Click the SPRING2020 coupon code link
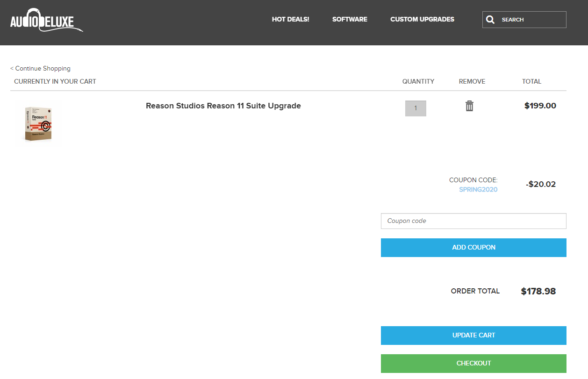The image size is (588, 379). 478,189
